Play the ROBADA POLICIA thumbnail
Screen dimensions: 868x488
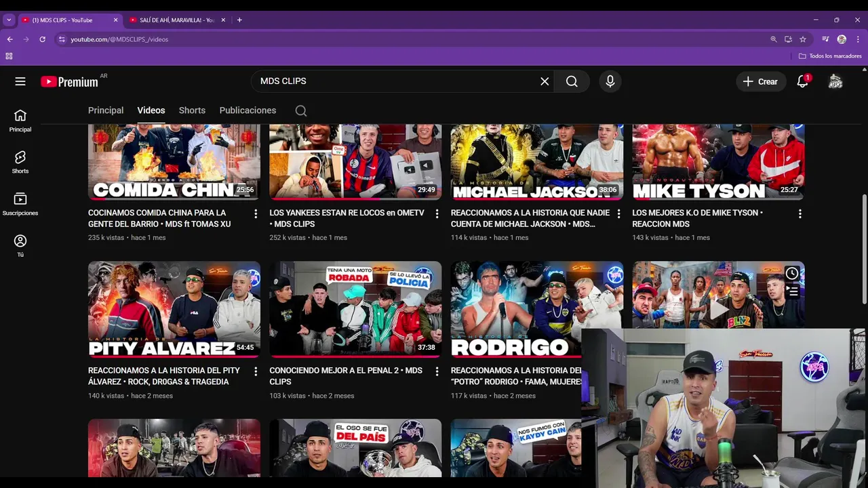355,309
